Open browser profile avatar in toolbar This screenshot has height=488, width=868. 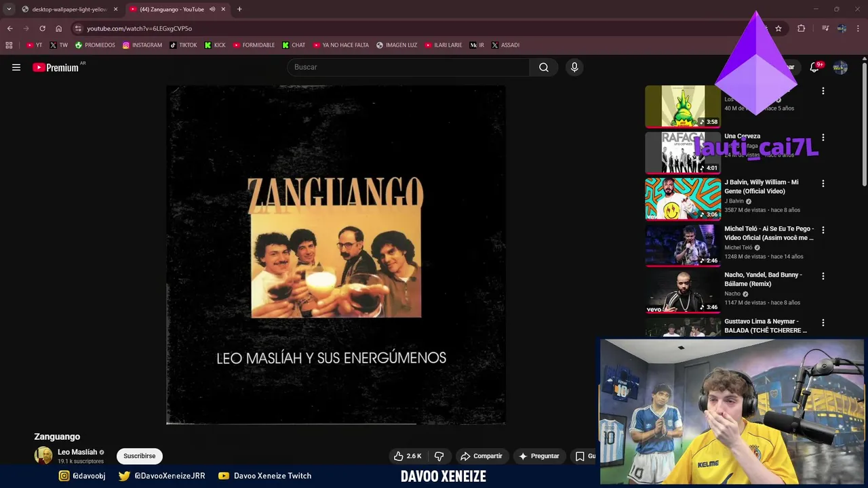coord(842,28)
